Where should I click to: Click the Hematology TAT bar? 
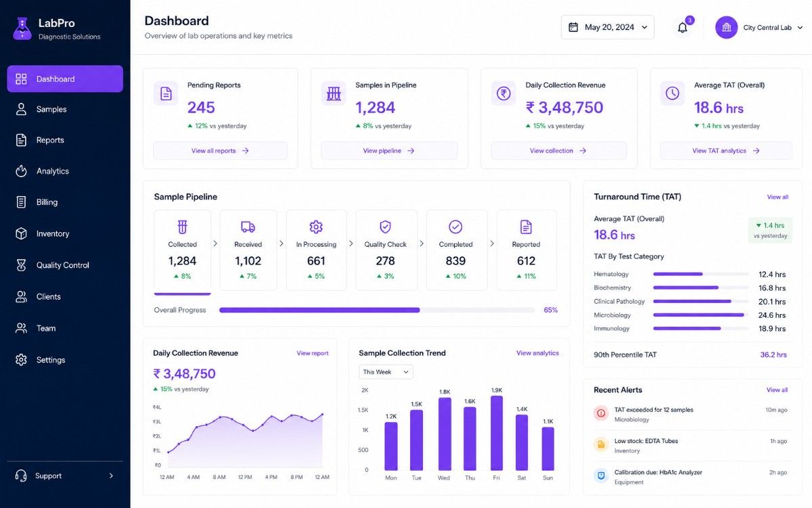coord(701,274)
